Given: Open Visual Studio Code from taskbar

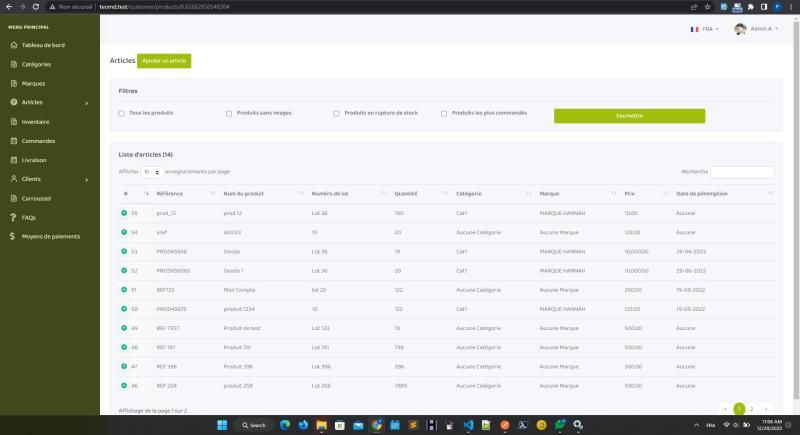Looking at the screenshot, I should [468, 425].
